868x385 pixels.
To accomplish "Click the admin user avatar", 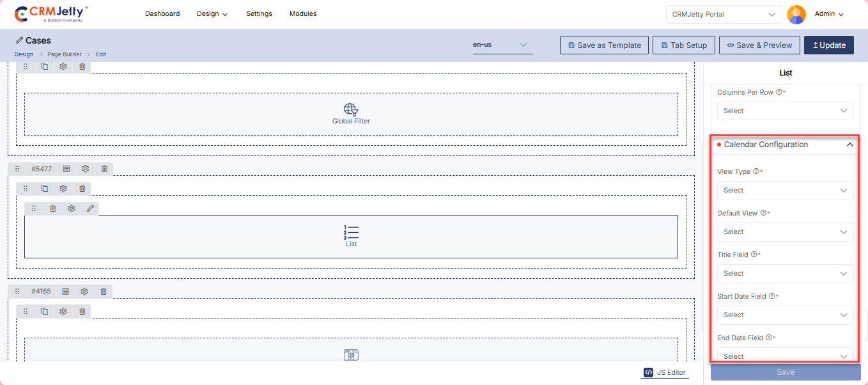I will (796, 14).
